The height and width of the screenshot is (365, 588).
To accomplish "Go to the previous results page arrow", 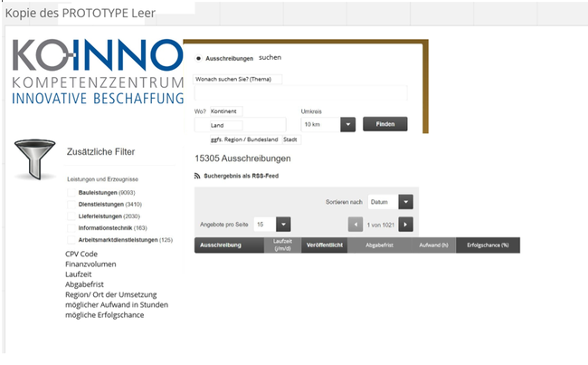I will tap(356, 224).
